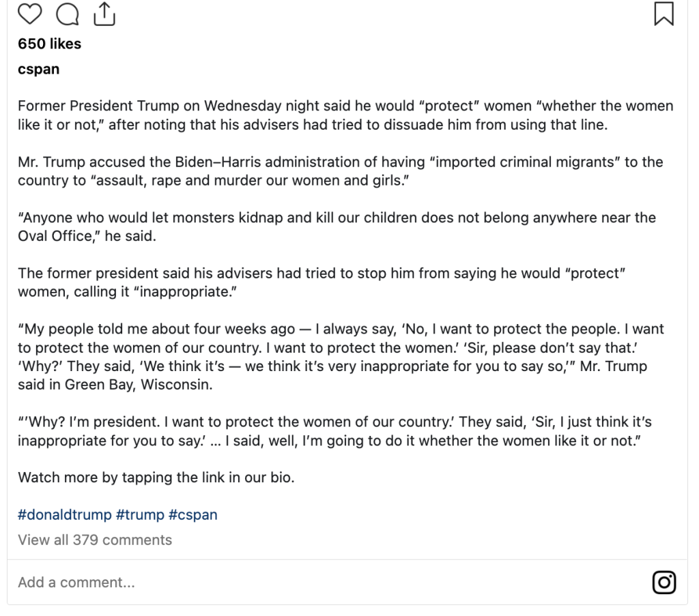Expand View all 379 comments
This screenshot has height=616, width=699.
[x=95, y=540]
